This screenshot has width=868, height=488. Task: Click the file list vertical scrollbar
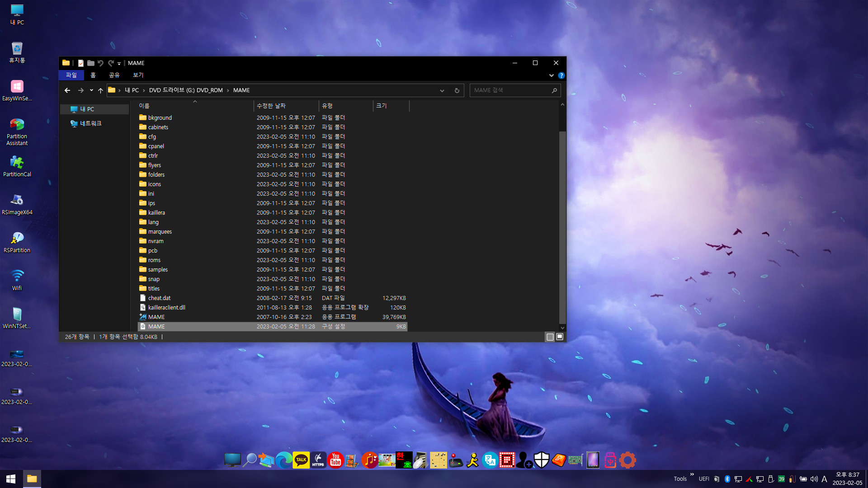562,227
